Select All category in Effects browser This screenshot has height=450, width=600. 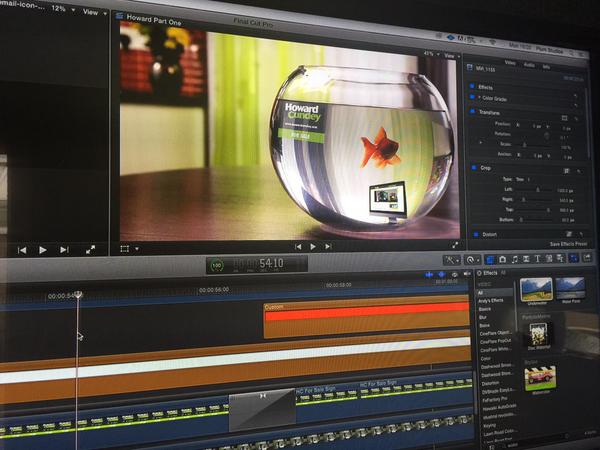point(495,292)
